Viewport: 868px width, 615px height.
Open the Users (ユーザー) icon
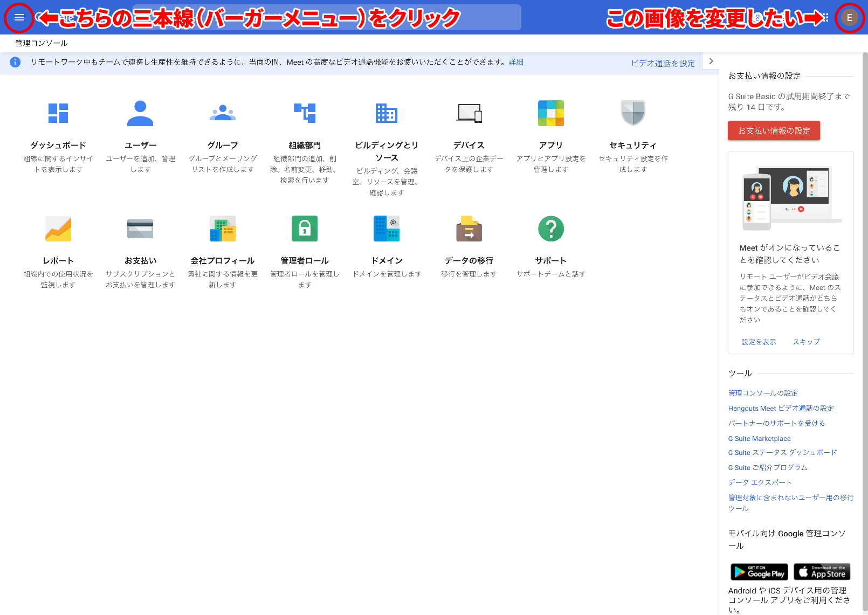(x=140, y=113)
